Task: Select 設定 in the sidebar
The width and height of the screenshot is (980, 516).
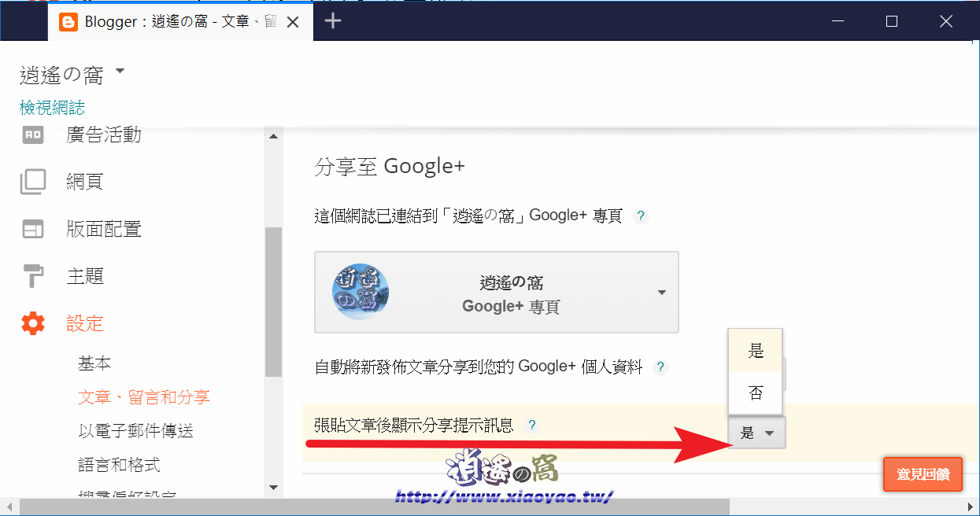Action: pos(85,323)
